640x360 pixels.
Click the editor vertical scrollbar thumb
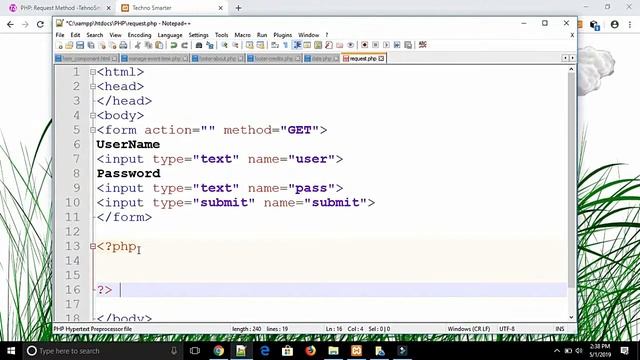[571, 180]
